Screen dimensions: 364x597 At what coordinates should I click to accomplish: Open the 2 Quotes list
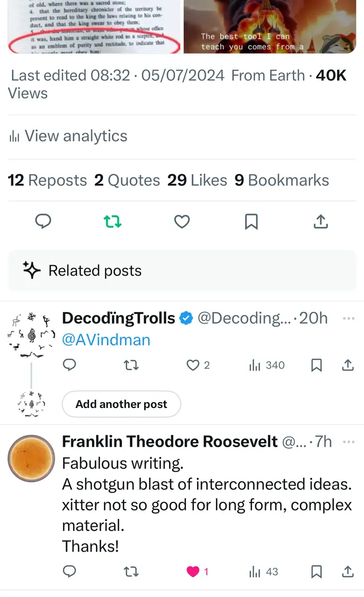pyautogui.click(x=127, y=180)
